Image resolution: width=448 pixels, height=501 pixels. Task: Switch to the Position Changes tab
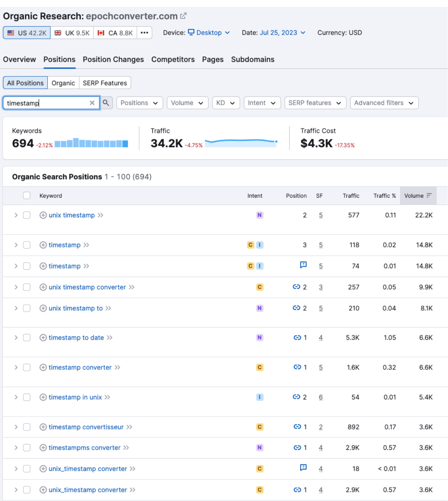tap(113, 59)
